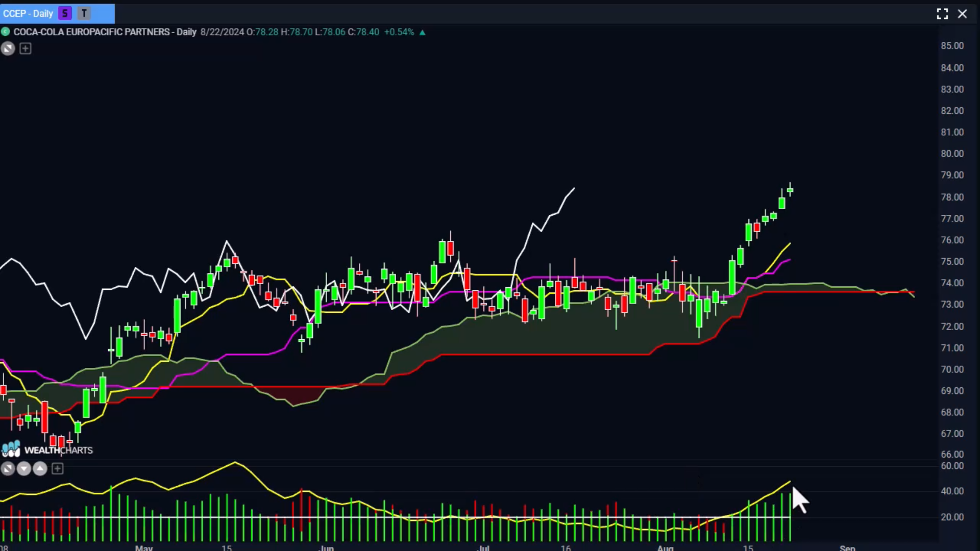
Task: Click the 74.00 price axis label
Action: coord(952,283)
